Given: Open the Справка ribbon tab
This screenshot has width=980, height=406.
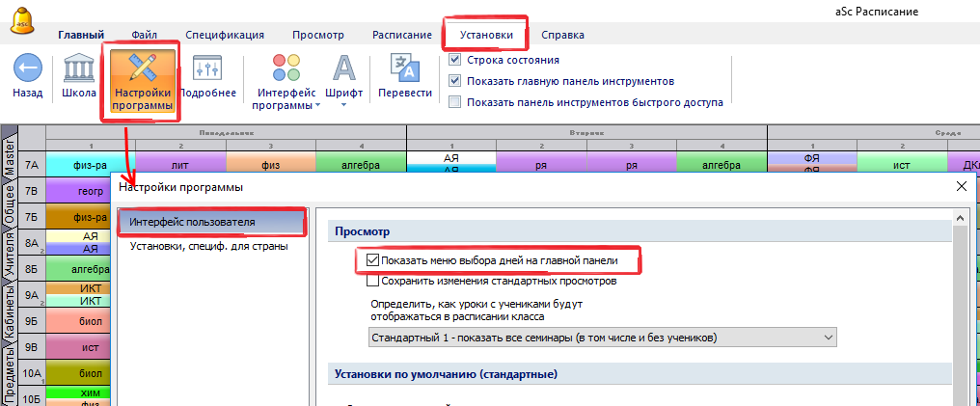Looking at the screenshot, I should coord(562,35).
